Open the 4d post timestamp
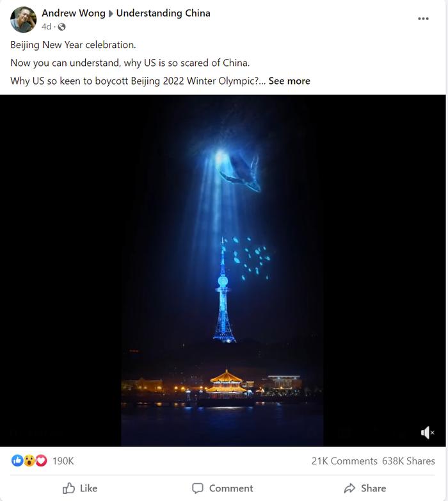The width and height of the screenshot is (448, 501). point(46,27)
